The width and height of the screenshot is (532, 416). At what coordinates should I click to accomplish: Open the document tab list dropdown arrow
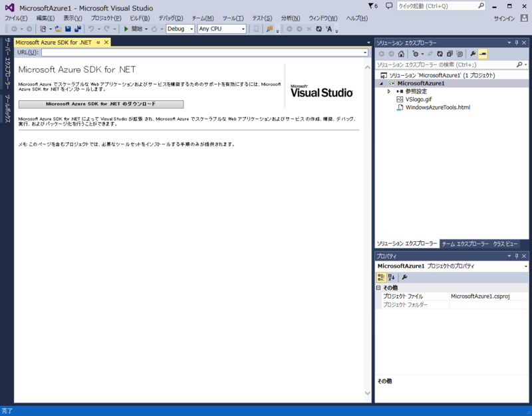368,43
